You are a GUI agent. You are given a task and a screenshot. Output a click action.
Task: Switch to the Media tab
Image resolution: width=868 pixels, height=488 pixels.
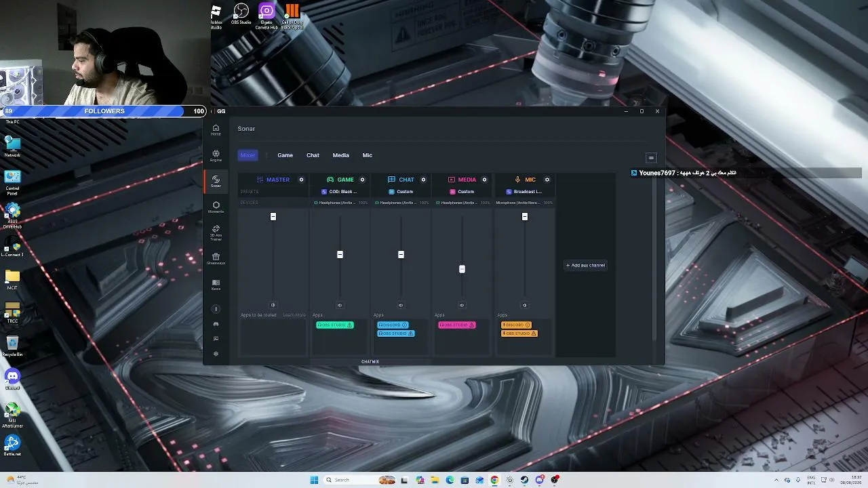click(x=340, y=155)
